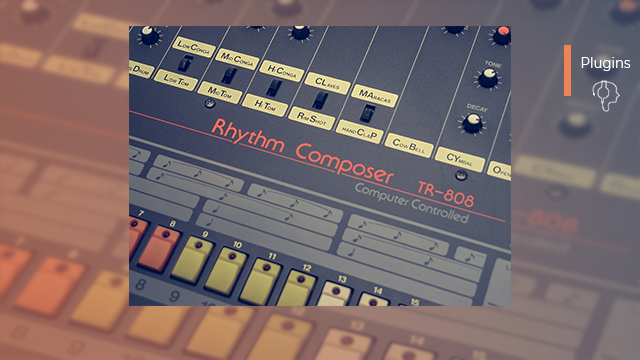
Task: Tap the yellow step 9 button
Action: click(193, 260)
